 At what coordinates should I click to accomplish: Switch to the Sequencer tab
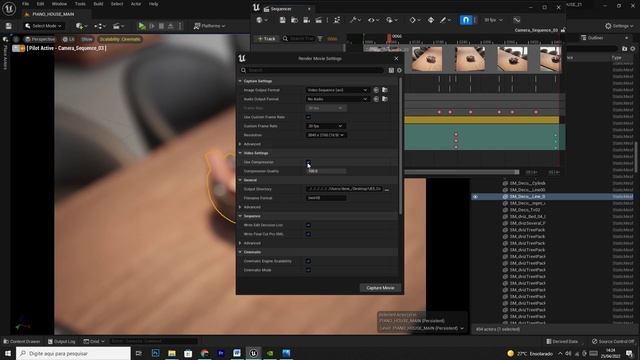pos(282,9)
